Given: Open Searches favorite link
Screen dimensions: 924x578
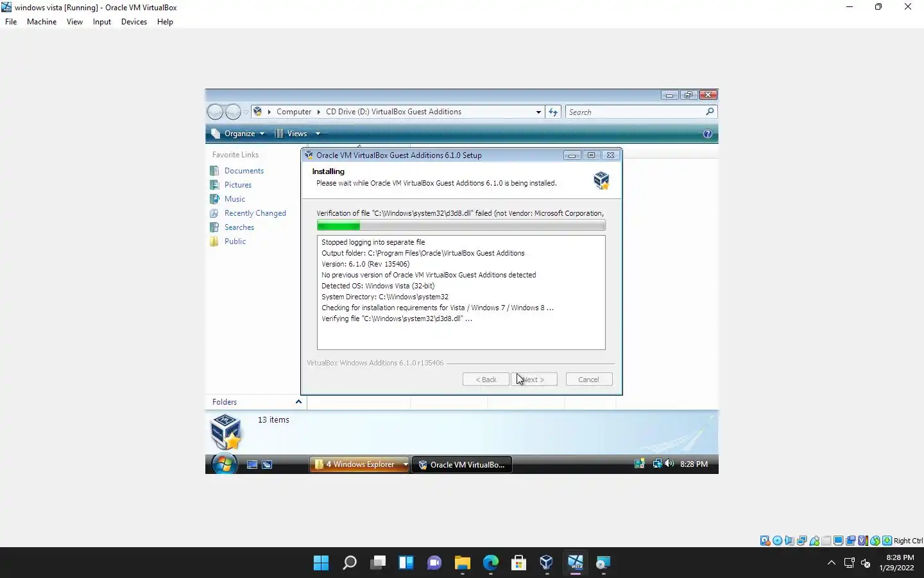Looking at the screenshot, I should pos(239,227).
